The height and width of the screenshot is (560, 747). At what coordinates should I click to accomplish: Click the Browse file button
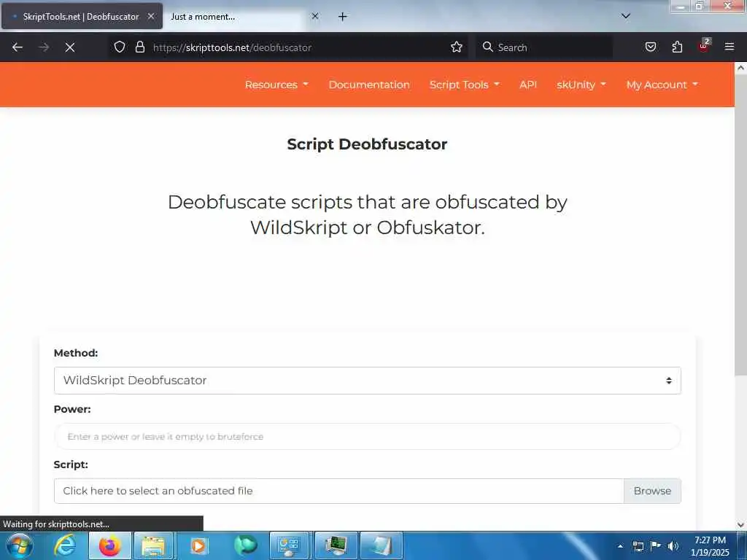652,491
